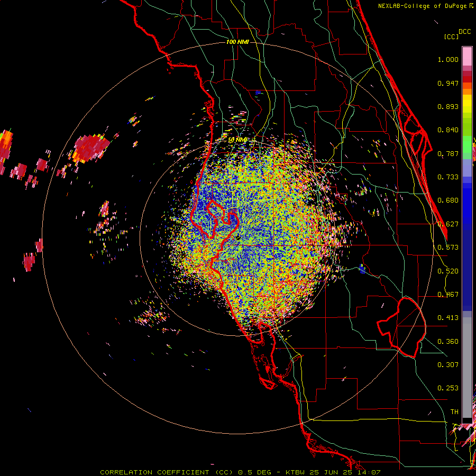Select the 0.787 value on the color scale

click(x=448, y=153)
